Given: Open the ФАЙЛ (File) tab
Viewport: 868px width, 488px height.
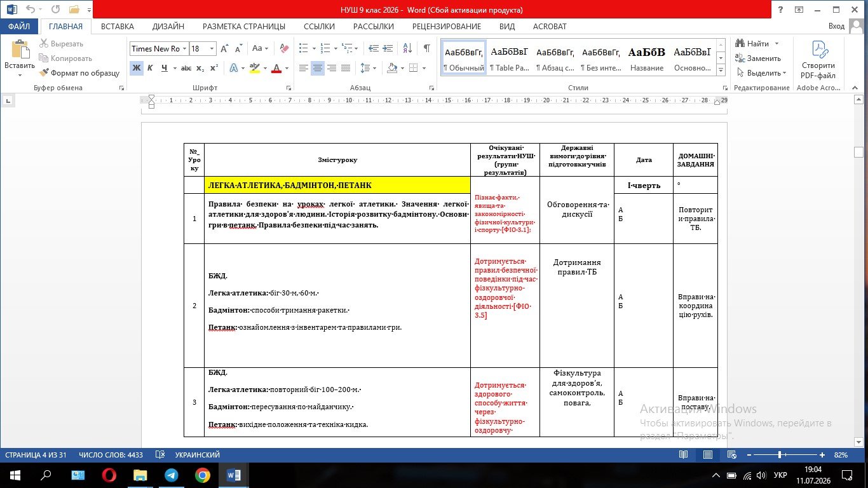Looking at the screenshot, I should click(20, 26).
